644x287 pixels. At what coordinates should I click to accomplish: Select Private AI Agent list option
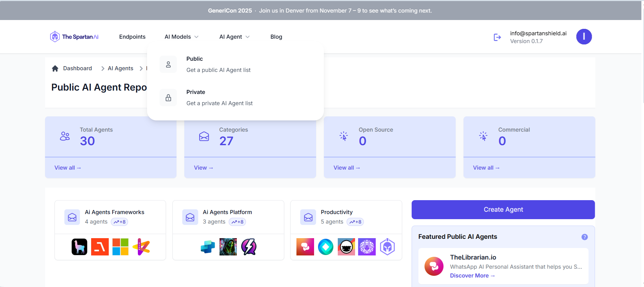[x=219, y=97]
